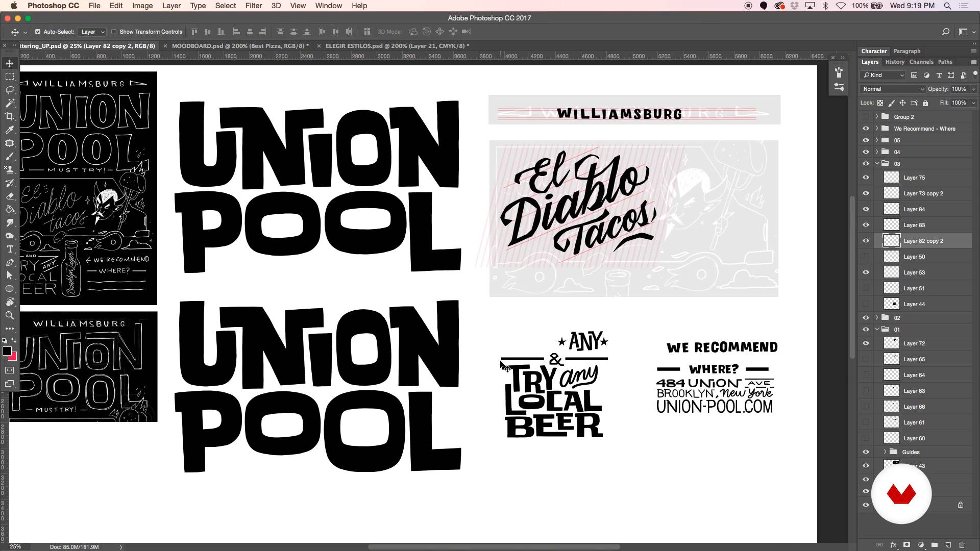Collapse the 03 group arrow
This screenshot has width=980, height=551.
pos(877,164)
